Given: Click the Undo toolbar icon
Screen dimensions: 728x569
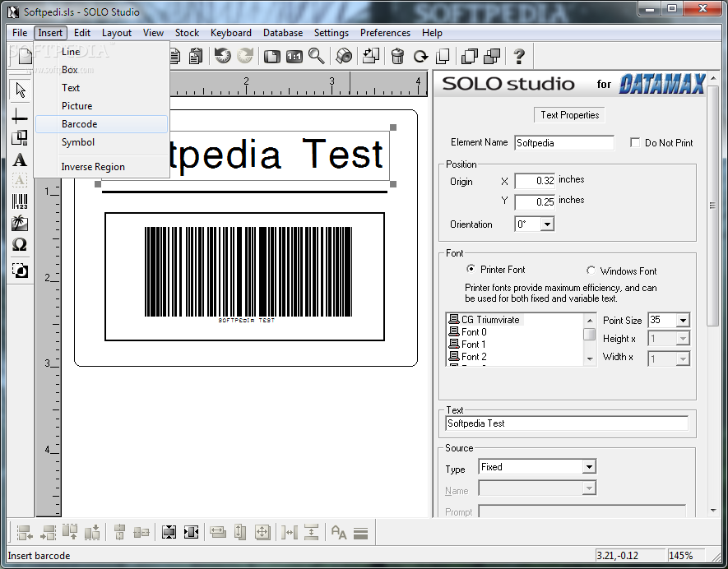Looking at the screenshot, I should pos(222,56).
